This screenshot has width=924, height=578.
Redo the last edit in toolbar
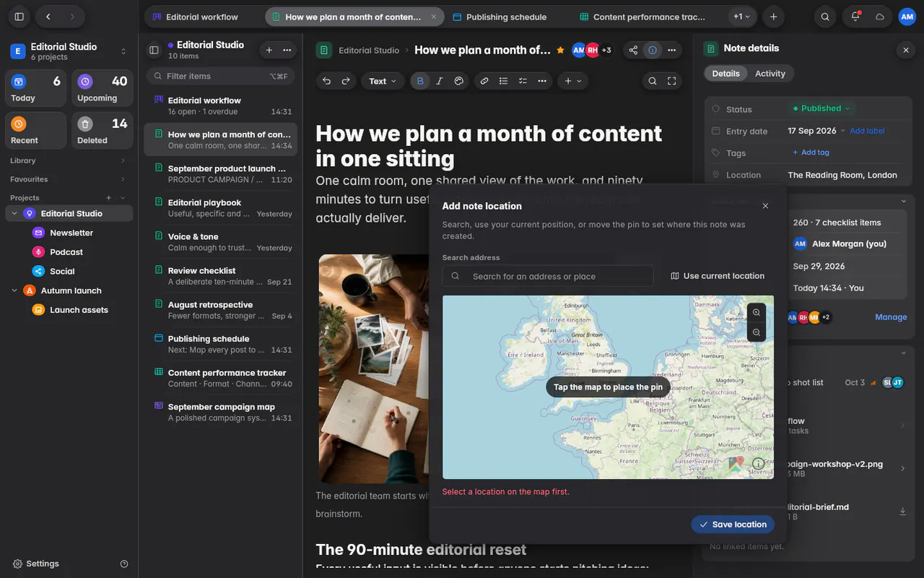coord(346,81)
